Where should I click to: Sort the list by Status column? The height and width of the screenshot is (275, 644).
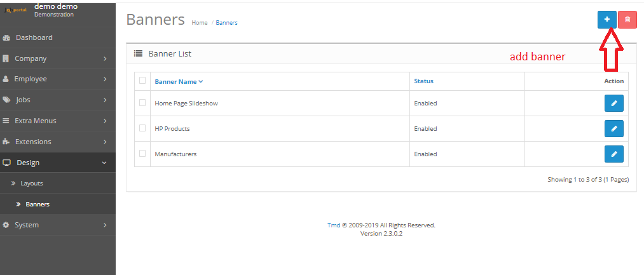coord(423,81)
